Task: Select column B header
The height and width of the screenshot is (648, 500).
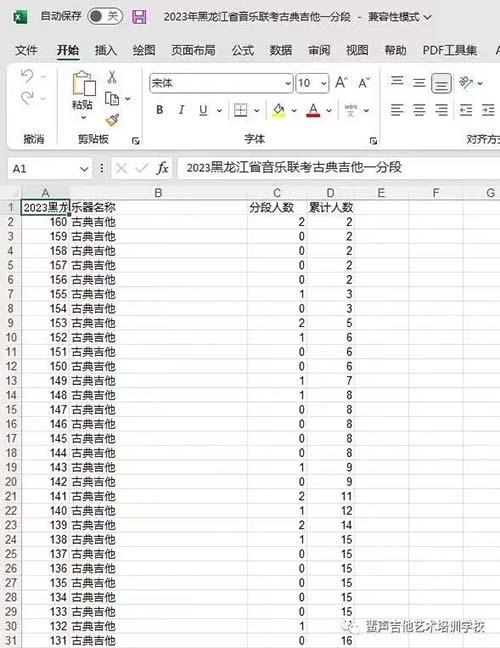Action: pos(158,193)
